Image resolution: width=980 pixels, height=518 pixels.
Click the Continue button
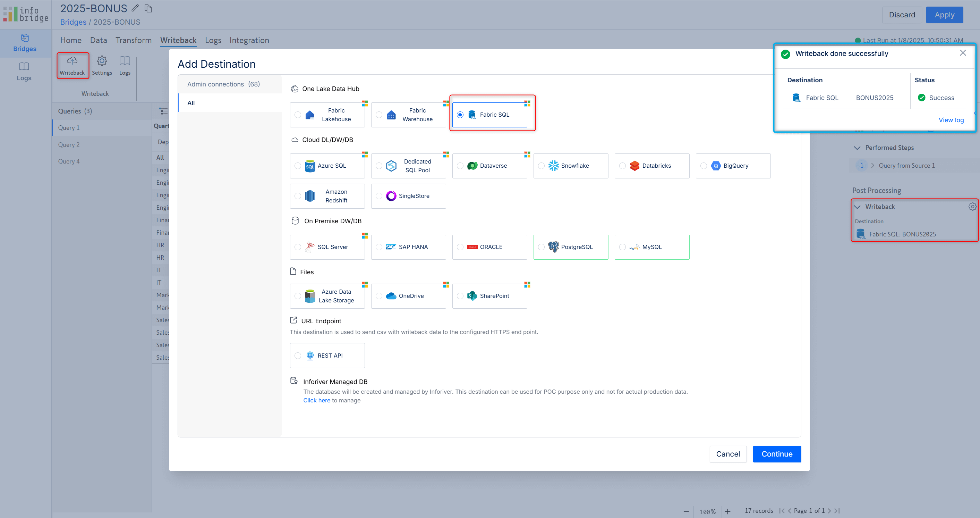(x=777, y=454)
